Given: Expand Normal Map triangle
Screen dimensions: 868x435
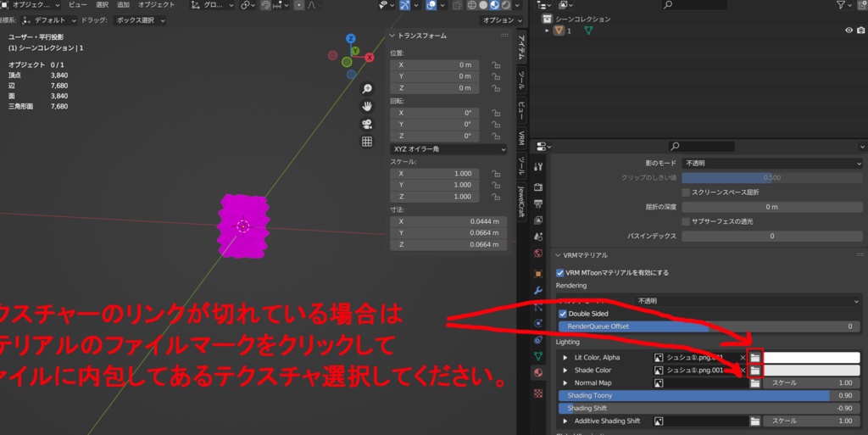Looking at the screenshot, I should (x=565, y=383).
